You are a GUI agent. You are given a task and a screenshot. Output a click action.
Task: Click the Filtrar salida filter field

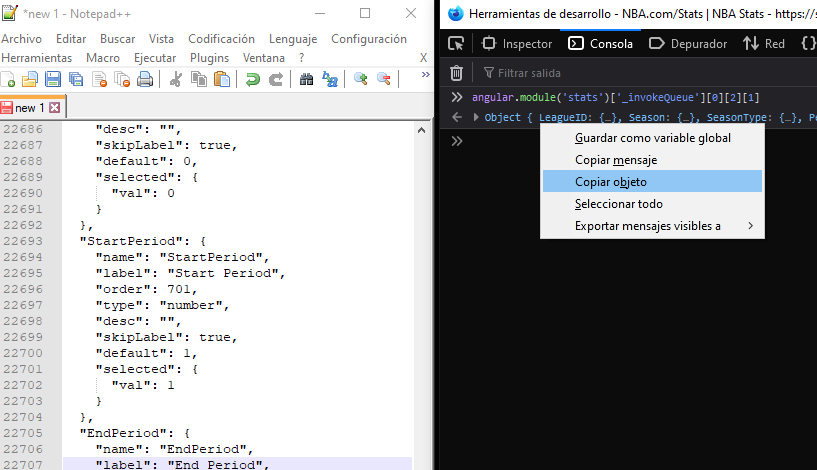click(x=646, y=73)
